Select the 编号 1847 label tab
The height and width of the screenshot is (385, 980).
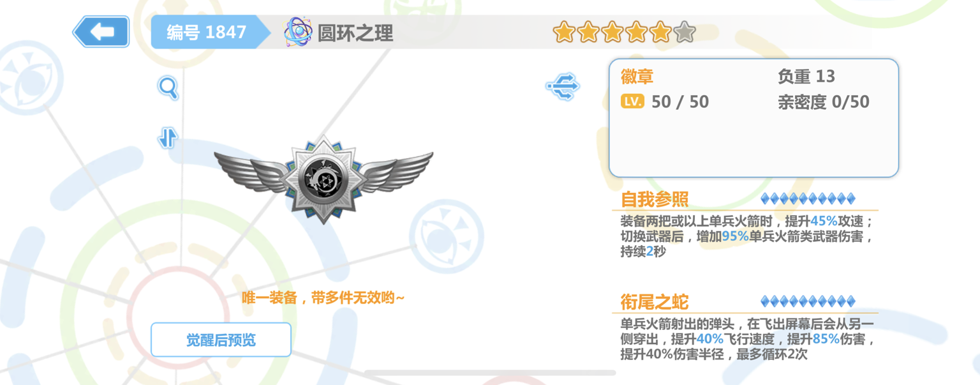(207, 32)
